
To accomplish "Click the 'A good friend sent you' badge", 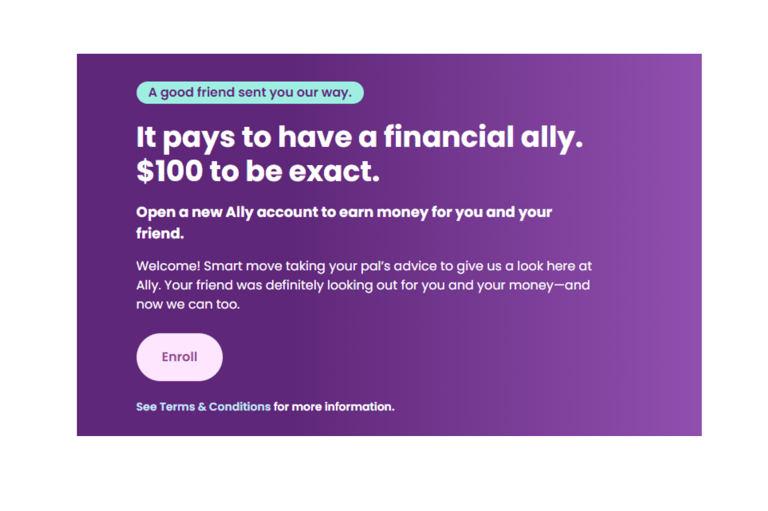I will pyautogui.click(x=250, y=93).
